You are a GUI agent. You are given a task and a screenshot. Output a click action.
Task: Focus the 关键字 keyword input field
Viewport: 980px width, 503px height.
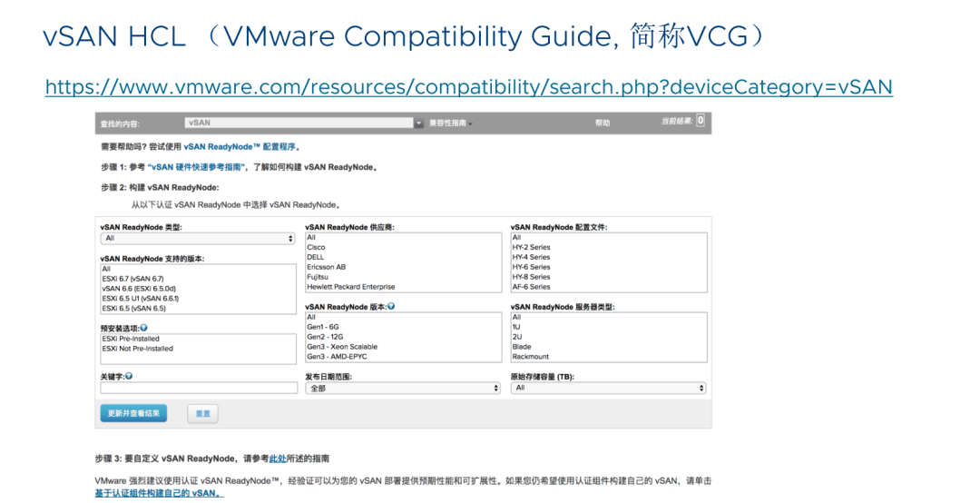(199, 388)
